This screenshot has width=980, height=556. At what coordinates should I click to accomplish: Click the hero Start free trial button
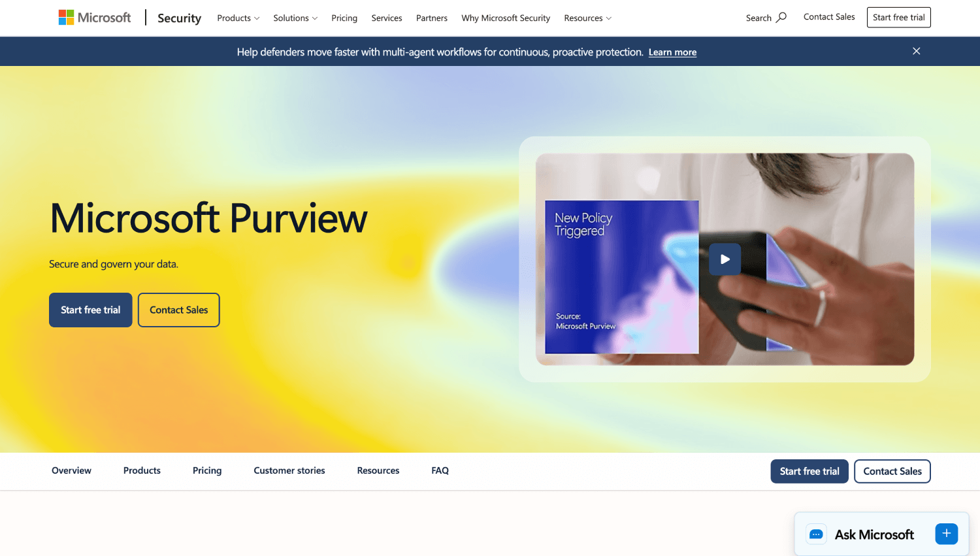91,310
